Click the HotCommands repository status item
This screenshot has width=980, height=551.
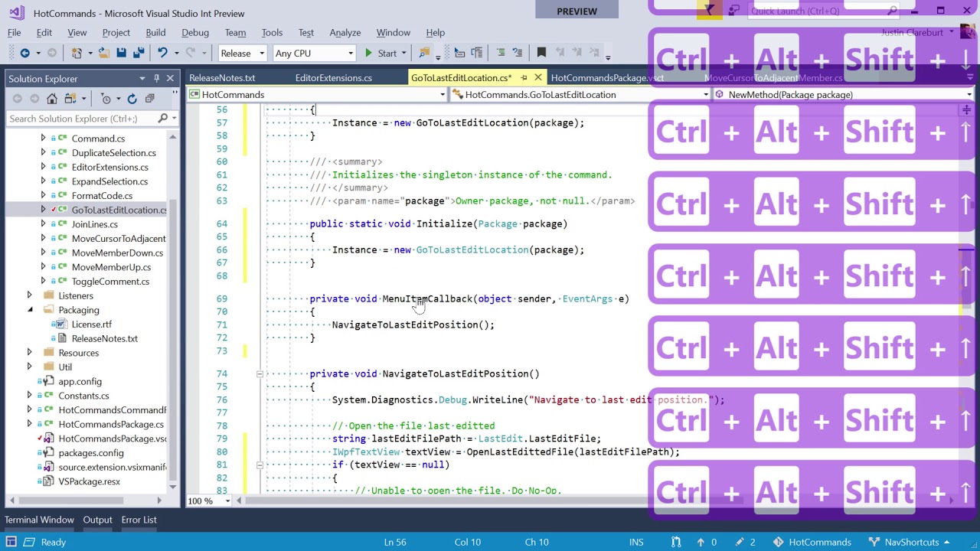click(x=812, y=542)
